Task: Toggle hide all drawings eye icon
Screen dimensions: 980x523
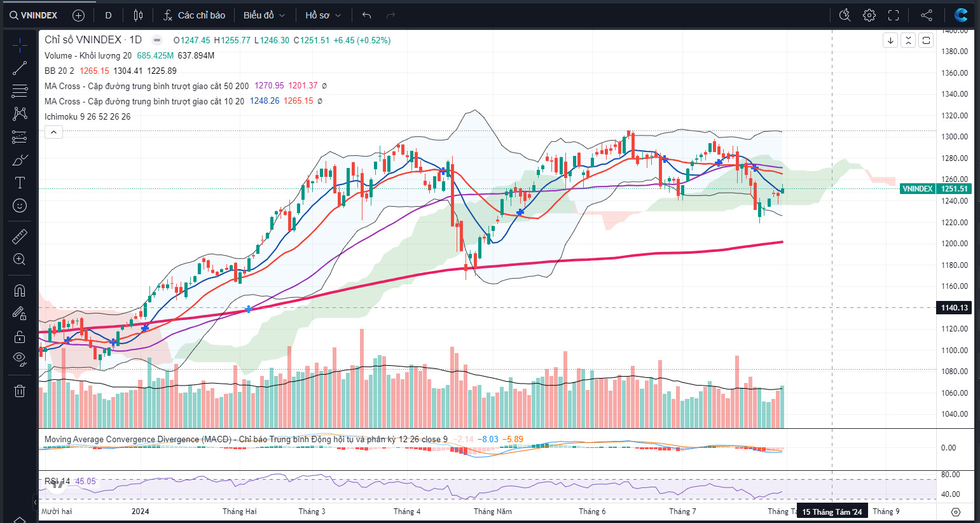Action: point(20,359)
